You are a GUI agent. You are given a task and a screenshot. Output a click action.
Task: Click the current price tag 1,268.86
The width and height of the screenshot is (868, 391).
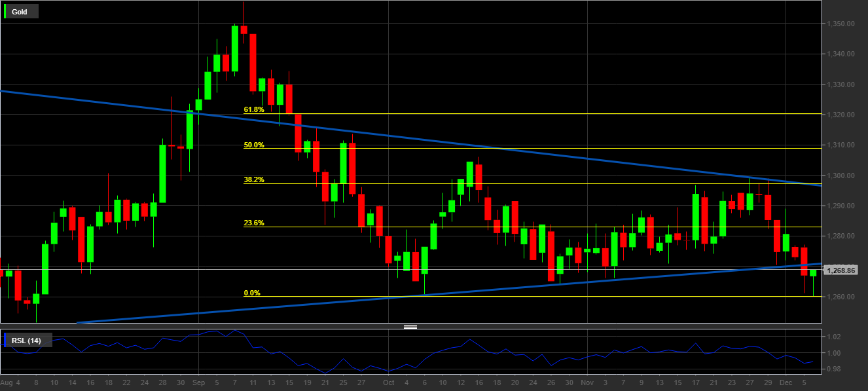click(842, 270)
